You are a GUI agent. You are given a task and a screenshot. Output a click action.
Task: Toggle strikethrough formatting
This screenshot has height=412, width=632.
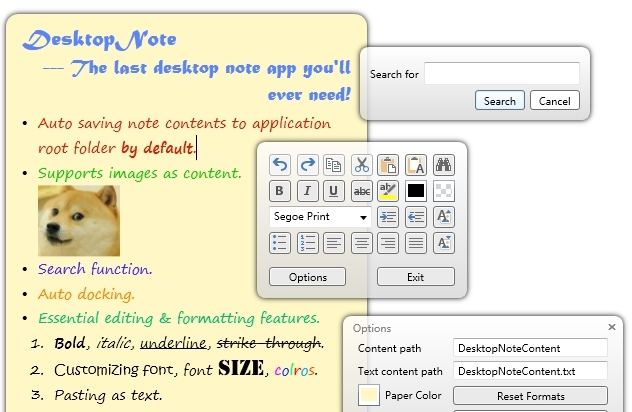tap(362, 191)
